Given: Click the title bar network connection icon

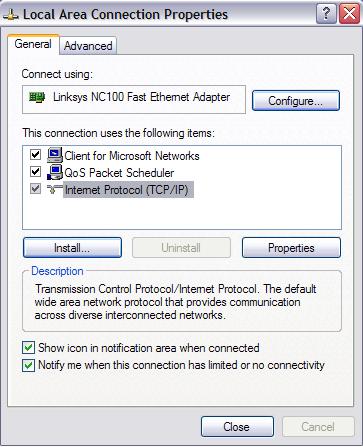Looking at the screenshot, I should (x=11, y=15).
